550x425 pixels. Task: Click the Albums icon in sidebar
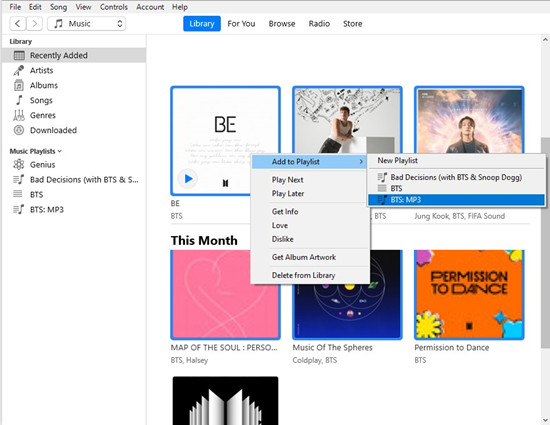[x=19, y=85]
